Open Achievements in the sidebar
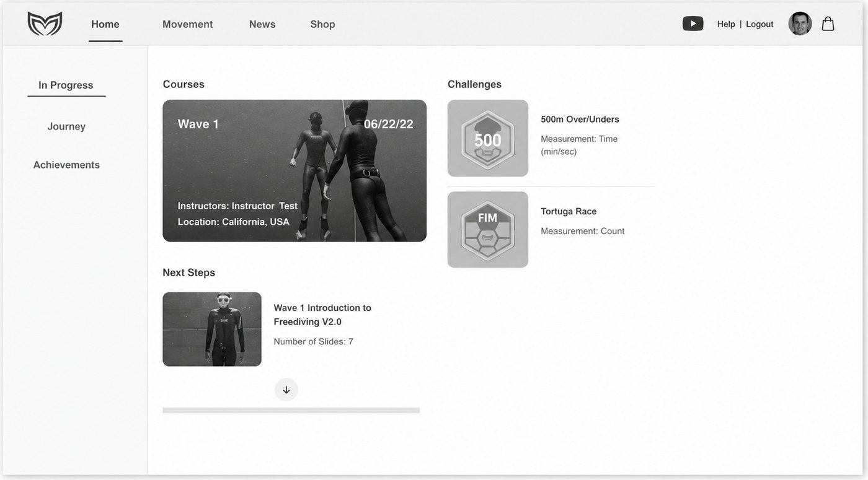This screenshot has width=868, height=480. pyautogui.click(x=66, y=165)
